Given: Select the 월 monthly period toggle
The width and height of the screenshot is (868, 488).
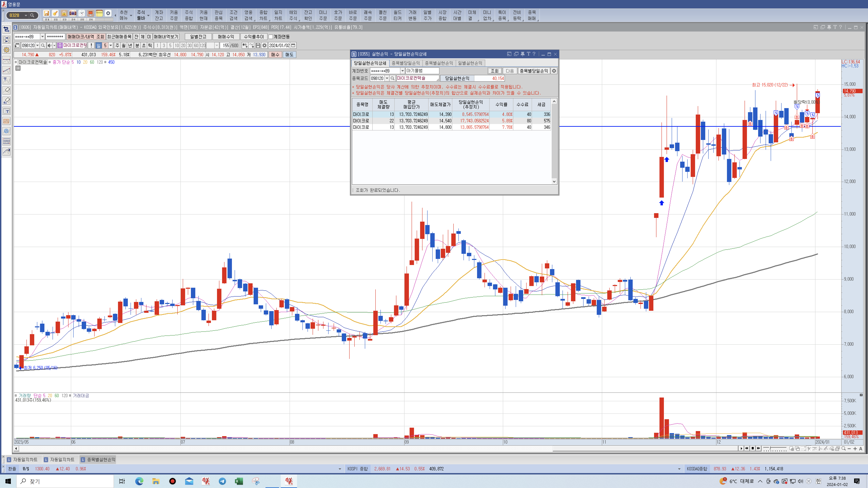Looking at the screenshot, I should point(124,45).
